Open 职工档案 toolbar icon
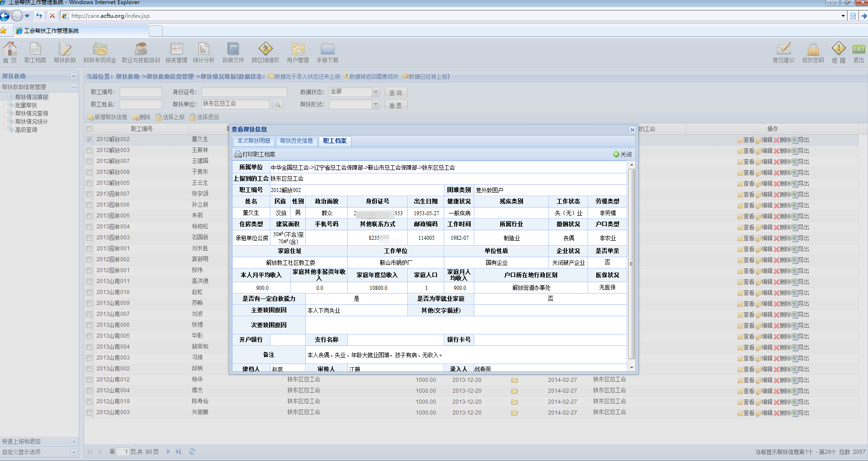 click(x=35, y=52)
